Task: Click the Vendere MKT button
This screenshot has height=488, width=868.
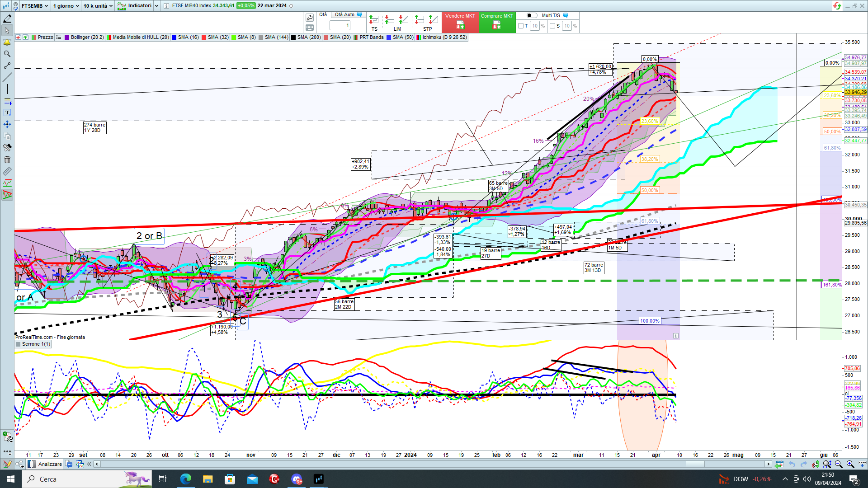Action: [x=460, y=22]
